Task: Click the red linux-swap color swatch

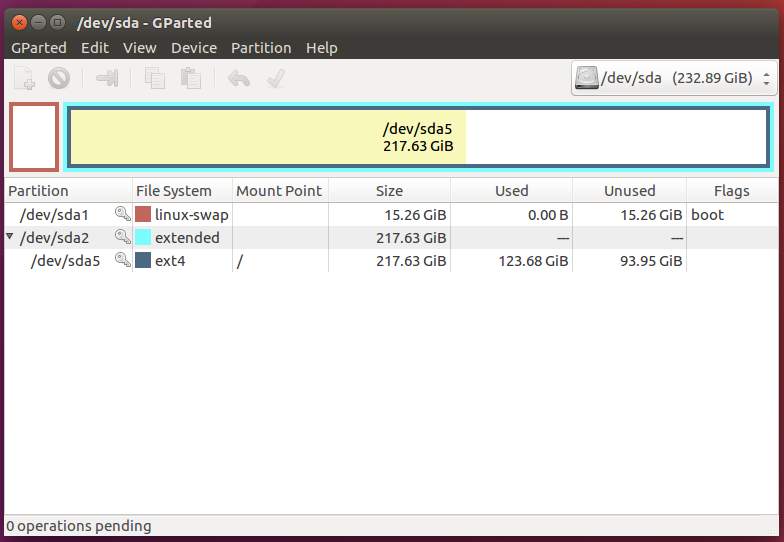Action: click(x=143, y=214)
